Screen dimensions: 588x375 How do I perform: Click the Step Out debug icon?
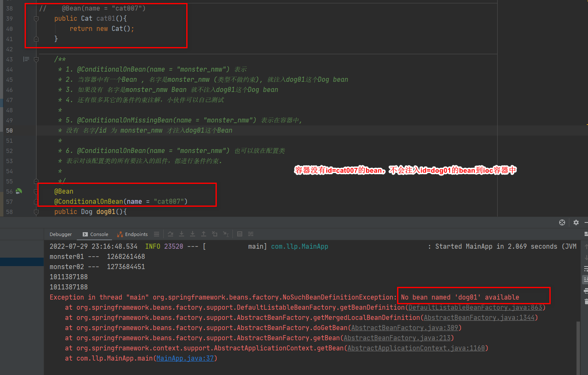pos(204,234)
